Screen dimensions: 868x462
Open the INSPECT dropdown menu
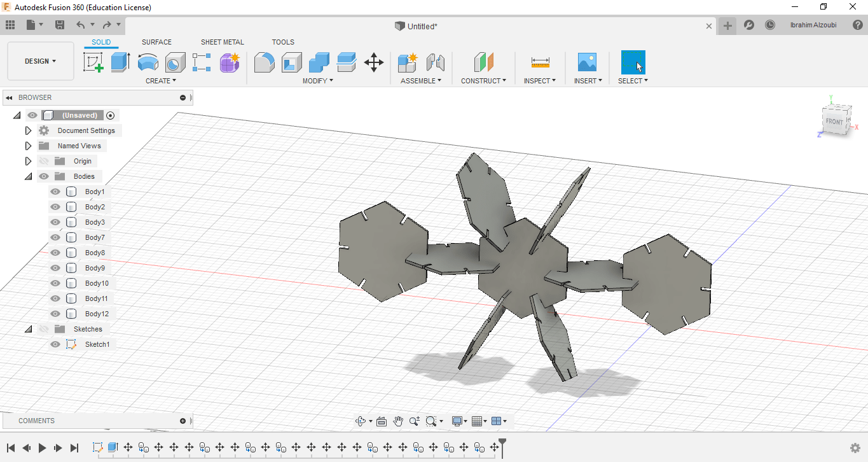click(540, 81)
